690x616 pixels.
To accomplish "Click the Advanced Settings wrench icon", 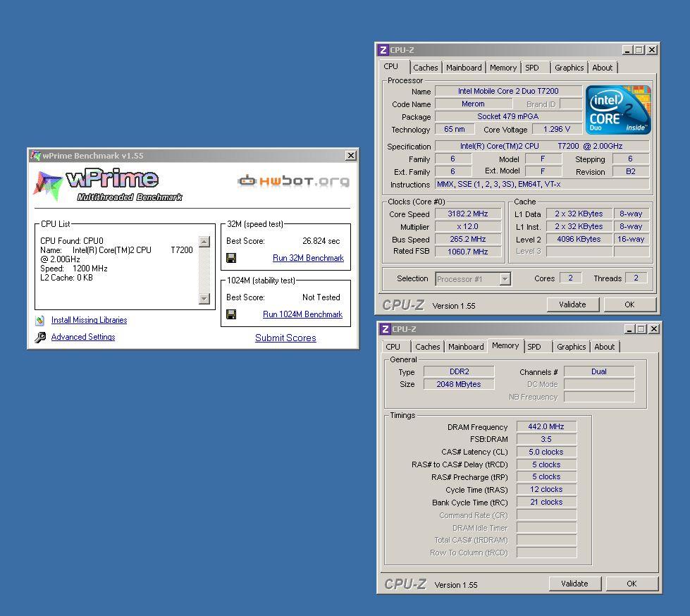I will click(x=40, y=337).
